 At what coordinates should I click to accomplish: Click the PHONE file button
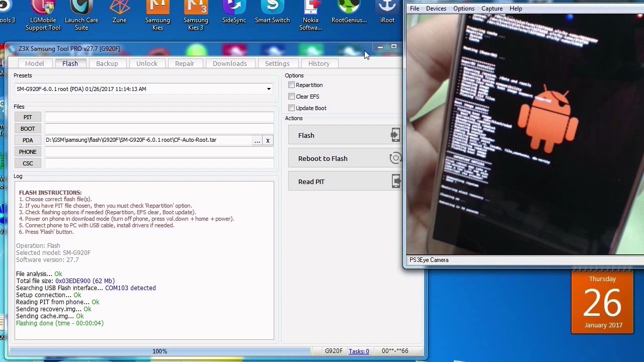click(28, 152)
